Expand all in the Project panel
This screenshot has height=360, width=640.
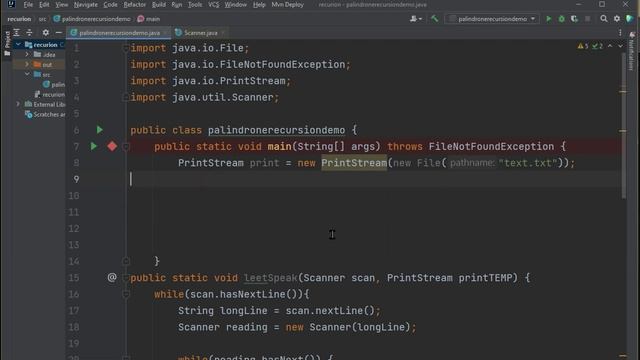[x=16, y=32]
